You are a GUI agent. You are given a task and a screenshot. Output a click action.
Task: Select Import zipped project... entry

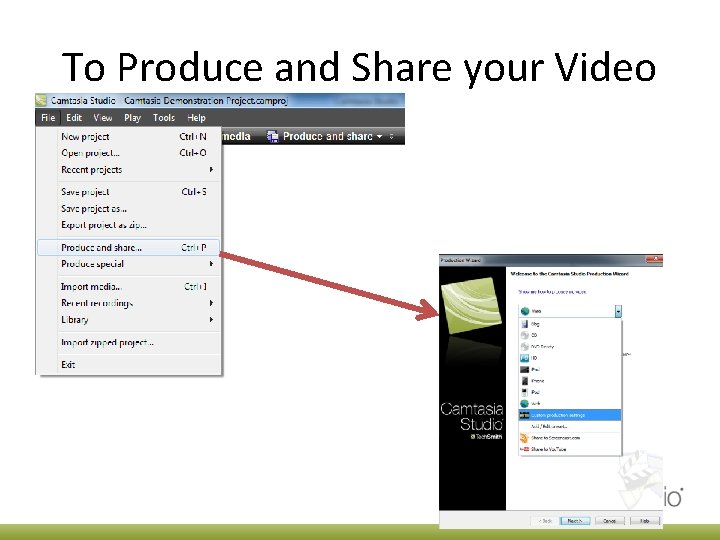[x=129, y=343]
